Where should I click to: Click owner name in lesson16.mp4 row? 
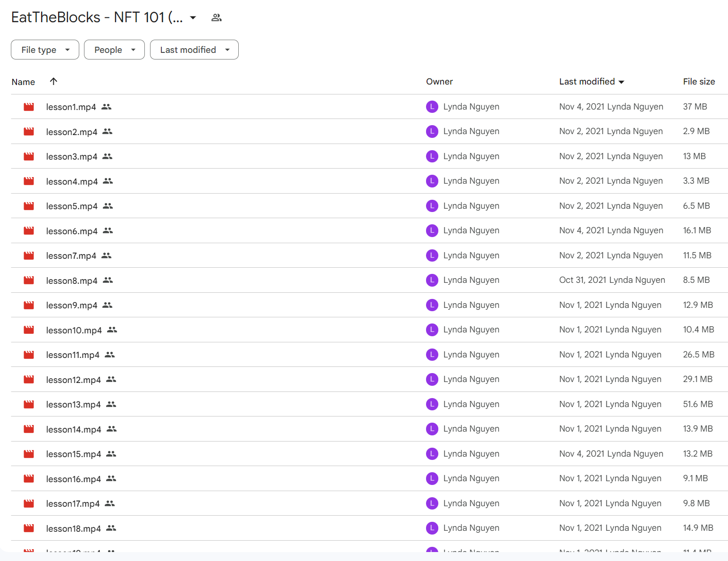(x=471, y=478)
